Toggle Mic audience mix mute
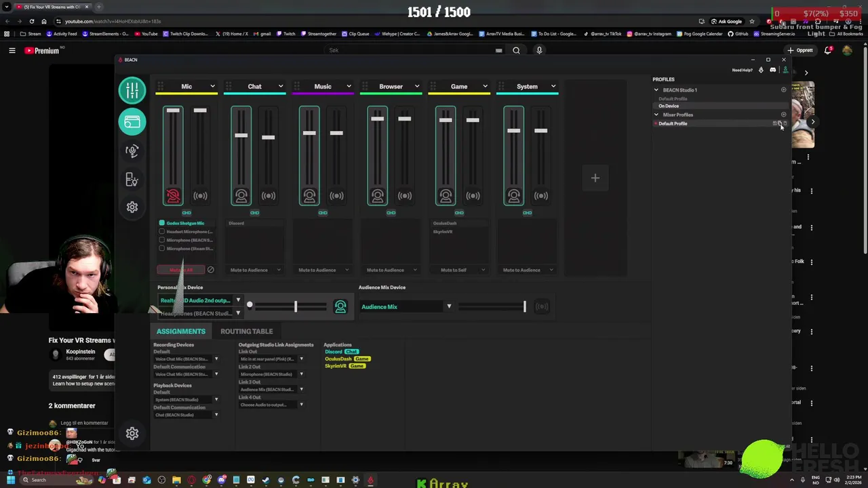 pos(200,196)
